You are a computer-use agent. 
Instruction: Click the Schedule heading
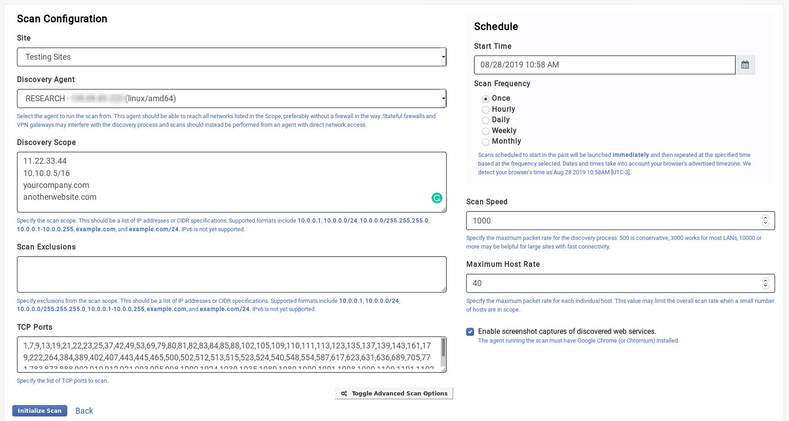(496, 27)
